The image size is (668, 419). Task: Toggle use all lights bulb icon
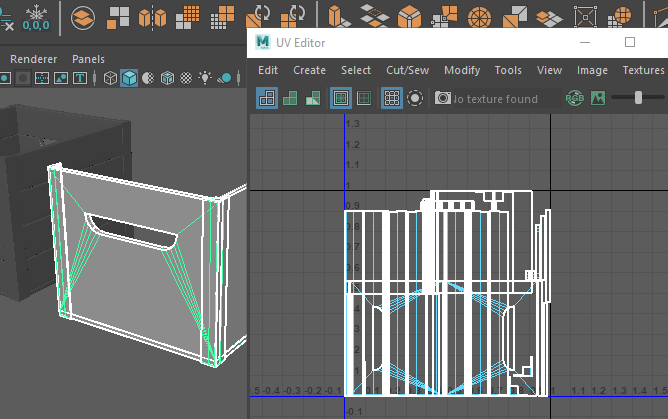[205, 78]
